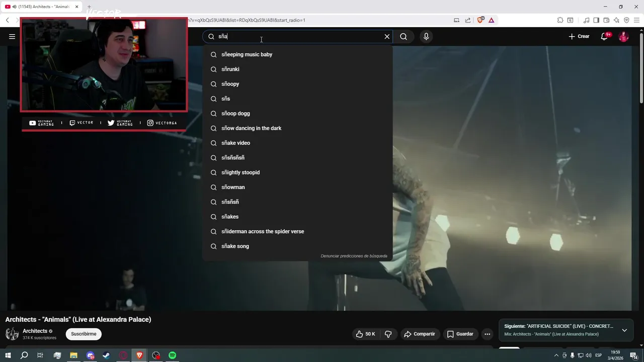
Task: Choose suggestion 'sñeeping music baby'
Action: point(297,54)
